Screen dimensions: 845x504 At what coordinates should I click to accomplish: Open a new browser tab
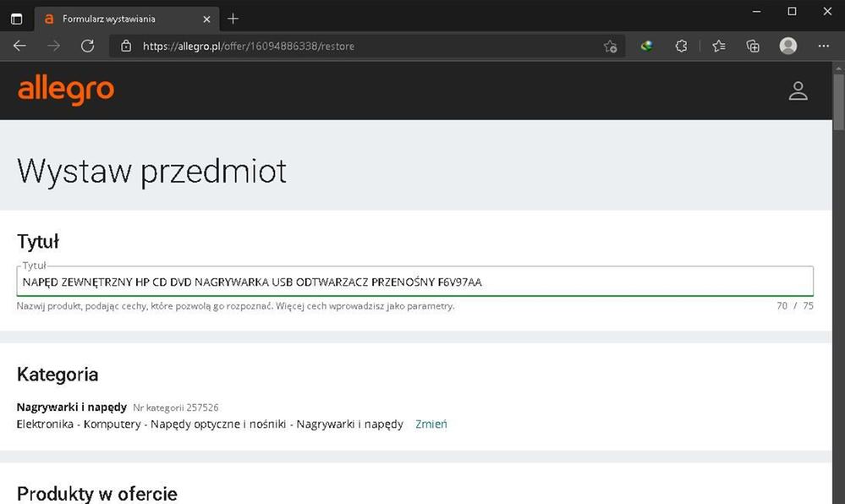tap(233, 19)
